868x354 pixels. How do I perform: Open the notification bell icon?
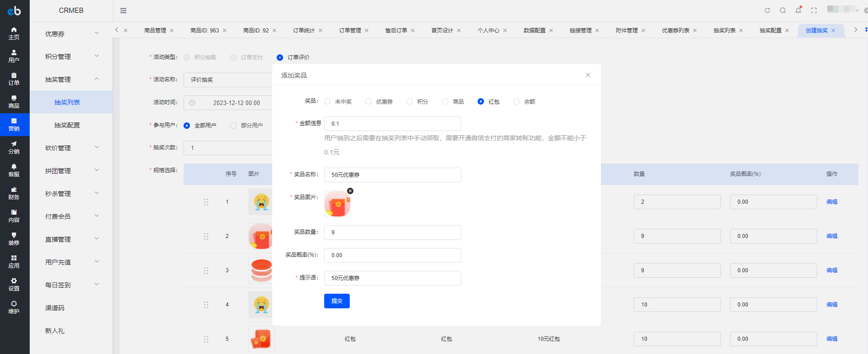(798, 10)
